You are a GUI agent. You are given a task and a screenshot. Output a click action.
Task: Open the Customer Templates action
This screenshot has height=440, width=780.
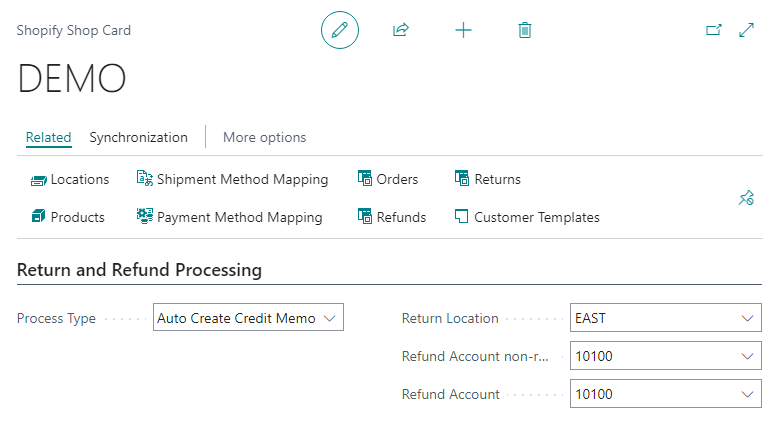point(527,217)
